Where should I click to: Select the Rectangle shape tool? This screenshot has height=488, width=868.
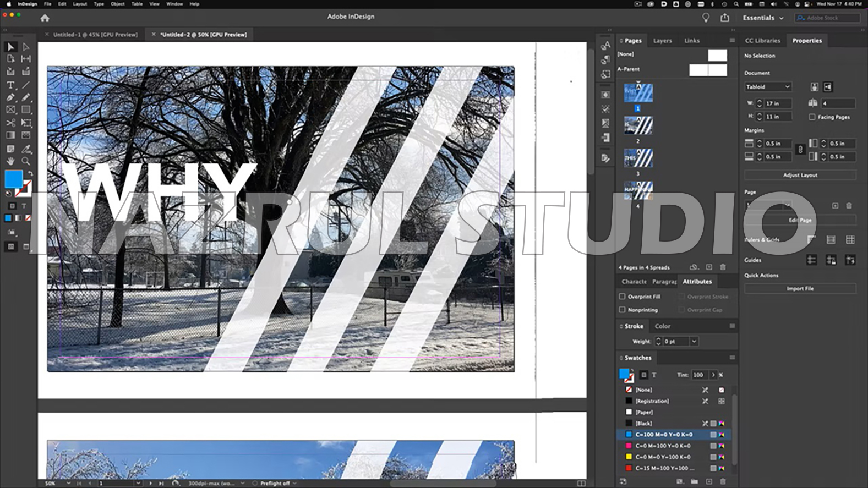[26, 110]
